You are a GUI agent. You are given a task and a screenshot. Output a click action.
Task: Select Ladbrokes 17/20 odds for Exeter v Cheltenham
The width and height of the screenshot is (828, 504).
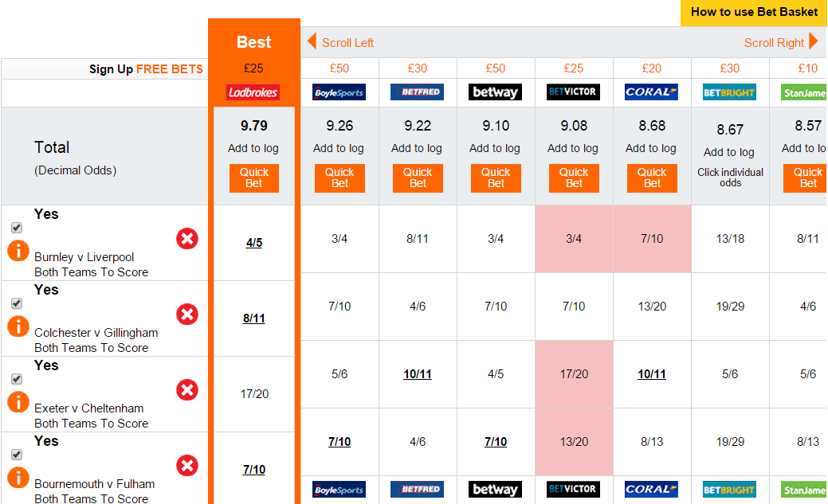[x=254, y=393]
